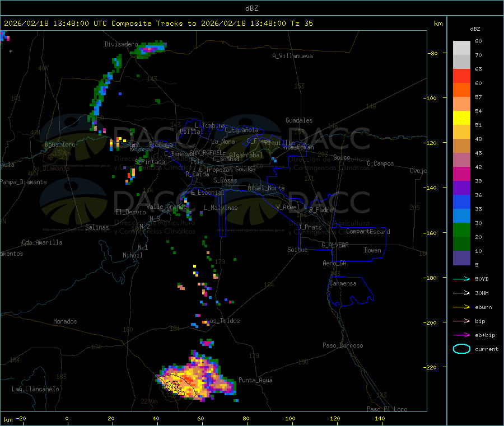Click the dBZ heading above color scale
504x426 pixels.
(x=475, y=29)
